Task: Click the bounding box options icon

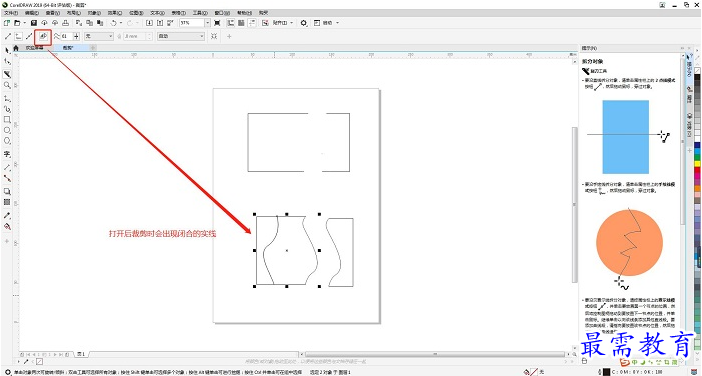Action: (214, 36)
